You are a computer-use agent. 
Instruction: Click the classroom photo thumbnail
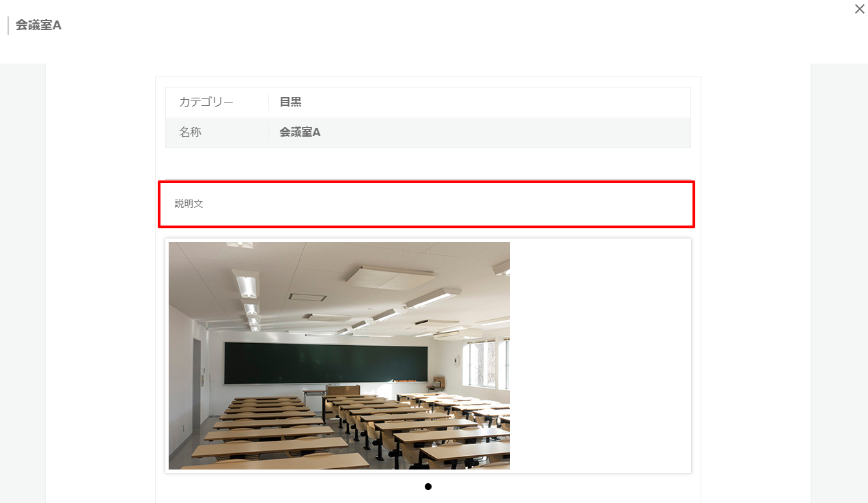click(339, 355)
